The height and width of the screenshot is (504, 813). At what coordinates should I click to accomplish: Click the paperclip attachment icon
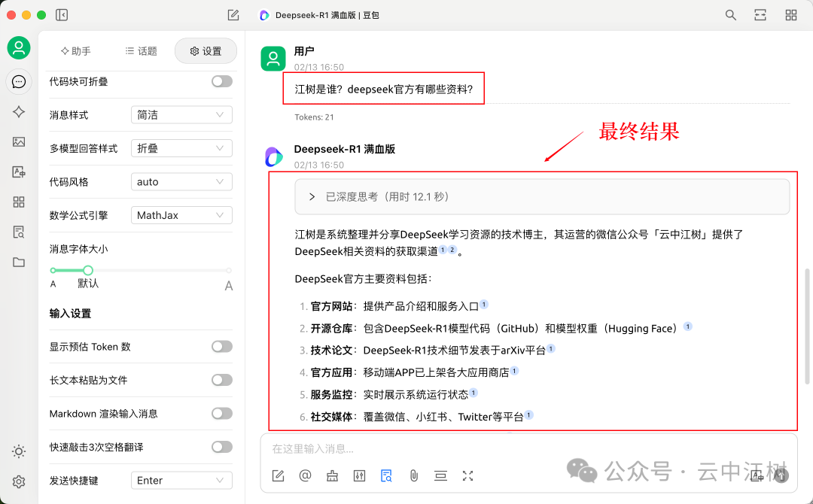point(414,475)
